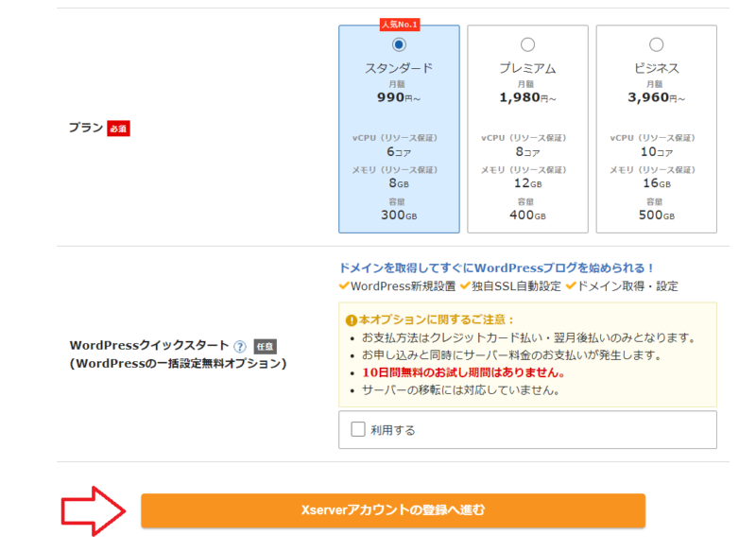Click the checkmark icon before WordPress新規設置
Screen dimensions: 756x552
pyautogui.click(x=344, y=285)
